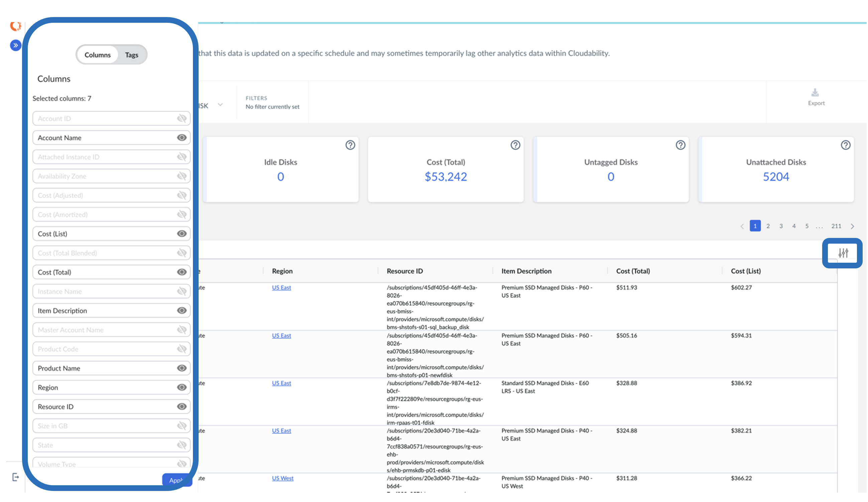Screen dimensions: 868x502
Task: Show the State column
Action: (182, 445)
